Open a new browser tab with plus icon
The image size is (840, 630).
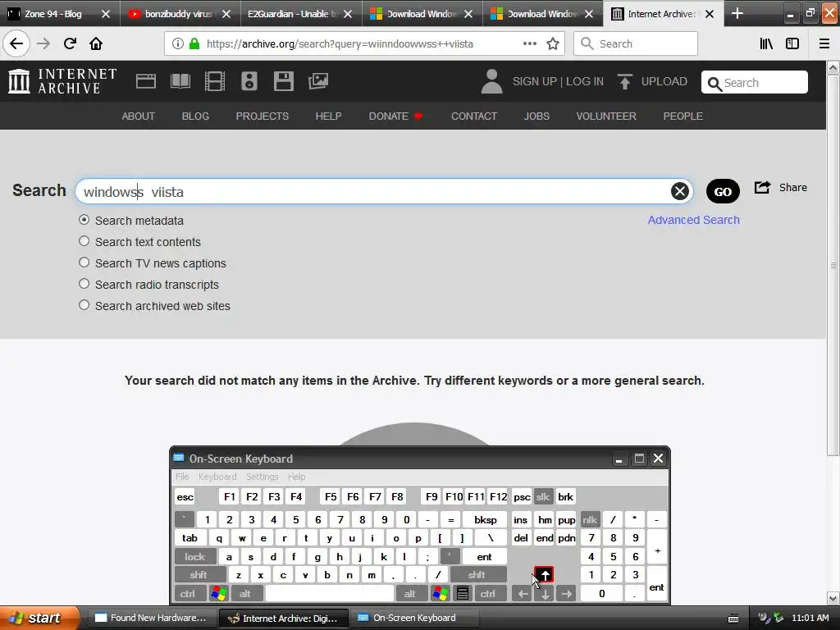(x=737, y=13)
